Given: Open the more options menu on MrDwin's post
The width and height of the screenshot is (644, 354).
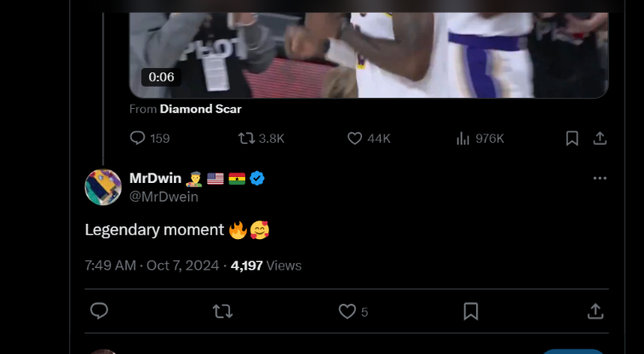Looking at the screenshot, I should [600, 178].
